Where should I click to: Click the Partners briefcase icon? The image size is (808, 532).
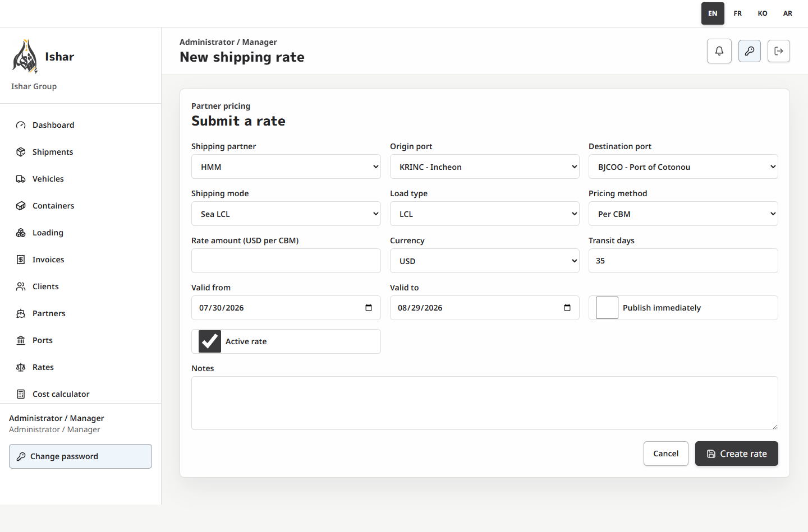[x=21, y=313]
